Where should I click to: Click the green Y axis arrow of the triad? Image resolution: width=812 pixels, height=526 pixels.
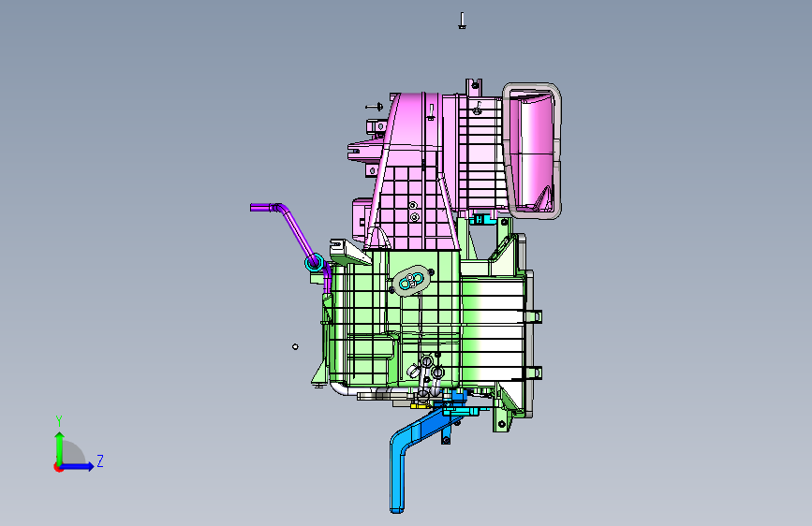59,447
